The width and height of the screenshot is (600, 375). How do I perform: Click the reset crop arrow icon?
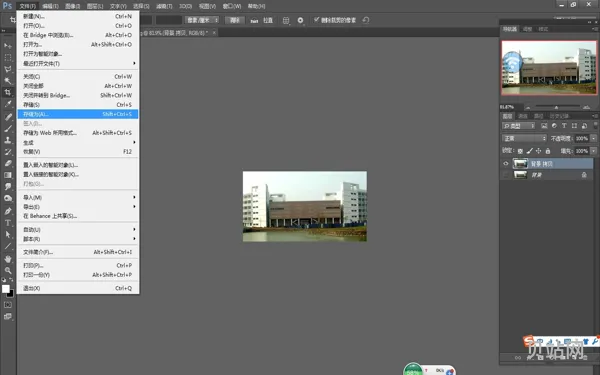click(366, 20)
